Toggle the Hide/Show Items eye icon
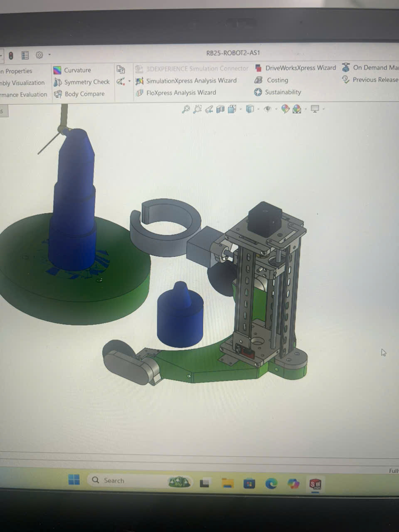The width and height of the screenshot is (399, 532). tap(268, 109)
